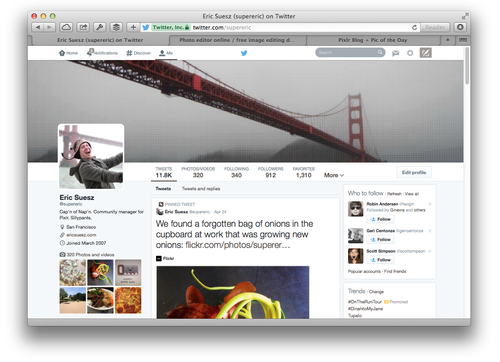Click the new tab plus icon in the tab bar
Image resolution: width=500 pixels, height=362 pixels.
coord(448,40)
